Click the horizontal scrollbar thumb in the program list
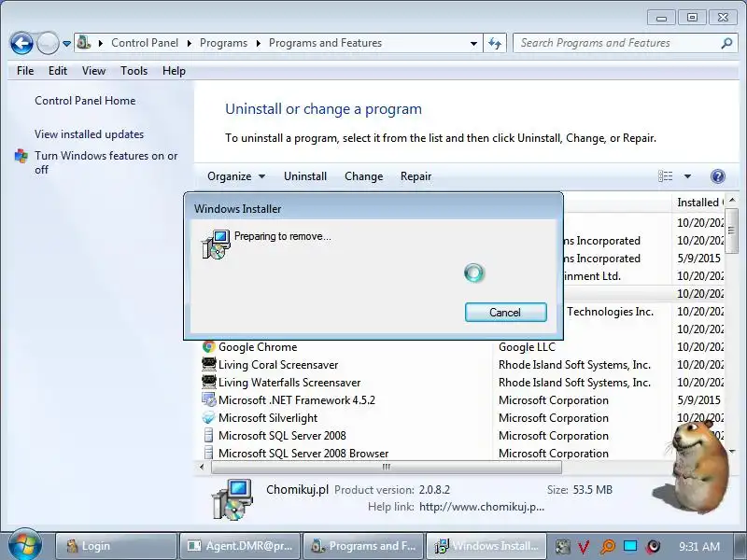Screen dimensions: 747x560 [387, 468]
